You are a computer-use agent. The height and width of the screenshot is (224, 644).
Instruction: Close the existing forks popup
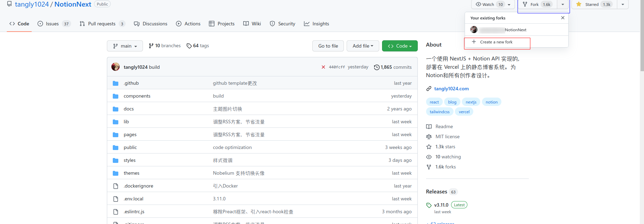pos(563,18)
